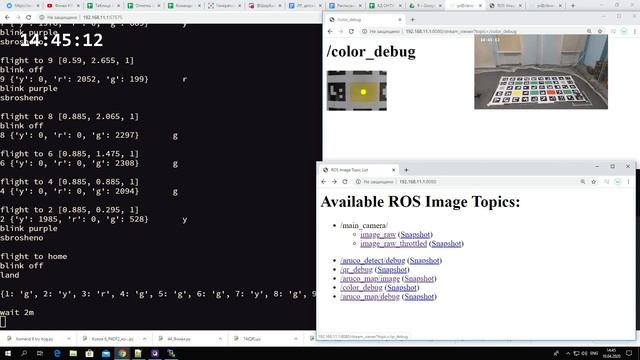Add new tab in ROS Image Topic window
Viewport: 640px width, 360px height.
406,170
